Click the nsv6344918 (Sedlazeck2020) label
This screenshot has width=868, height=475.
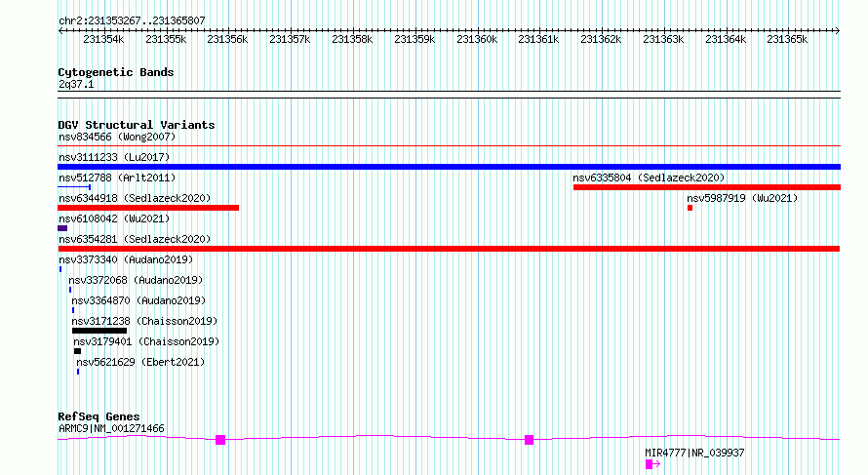pyautogui.click(x=135, y=198)
